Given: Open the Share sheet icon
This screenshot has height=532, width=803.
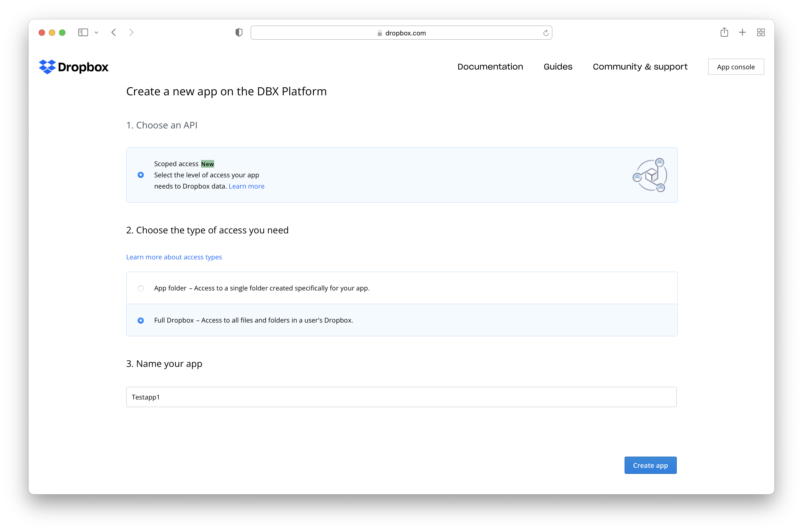Looking at the screenshot, I should [724, 32].
